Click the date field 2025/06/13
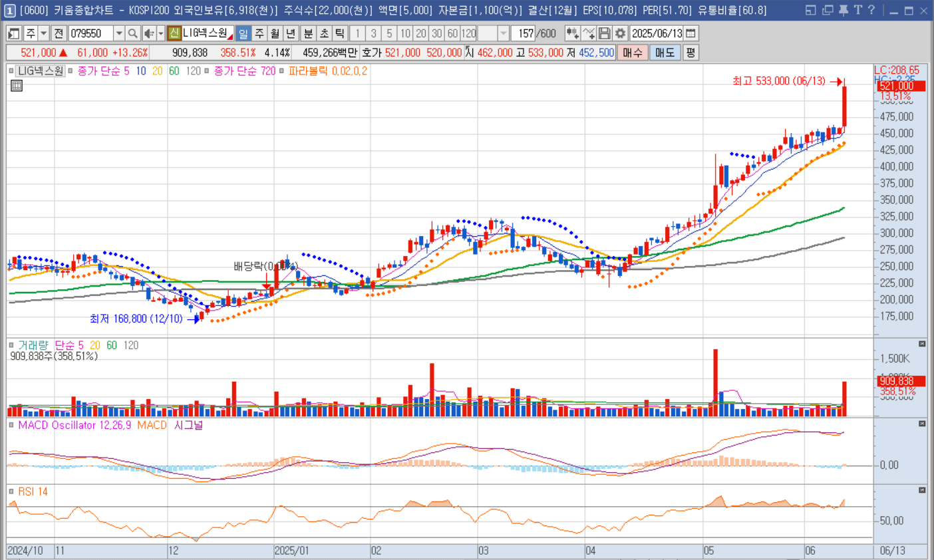Viewport: 934px width, 560px height. [657, 33]
